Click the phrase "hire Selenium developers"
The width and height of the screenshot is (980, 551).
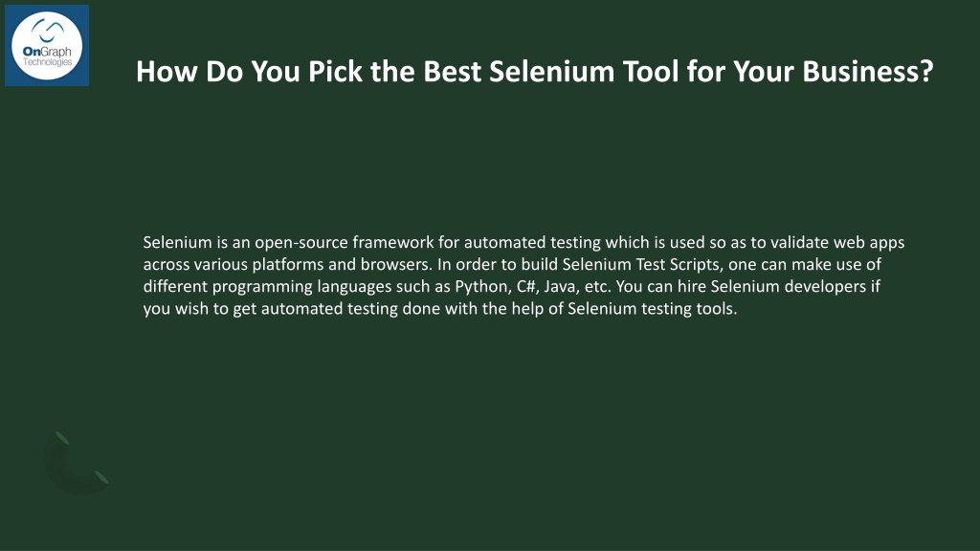(772, 286)
